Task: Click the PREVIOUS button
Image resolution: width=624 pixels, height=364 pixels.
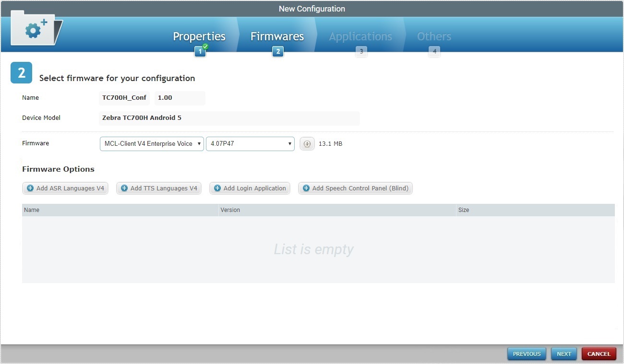Action: 526,353
